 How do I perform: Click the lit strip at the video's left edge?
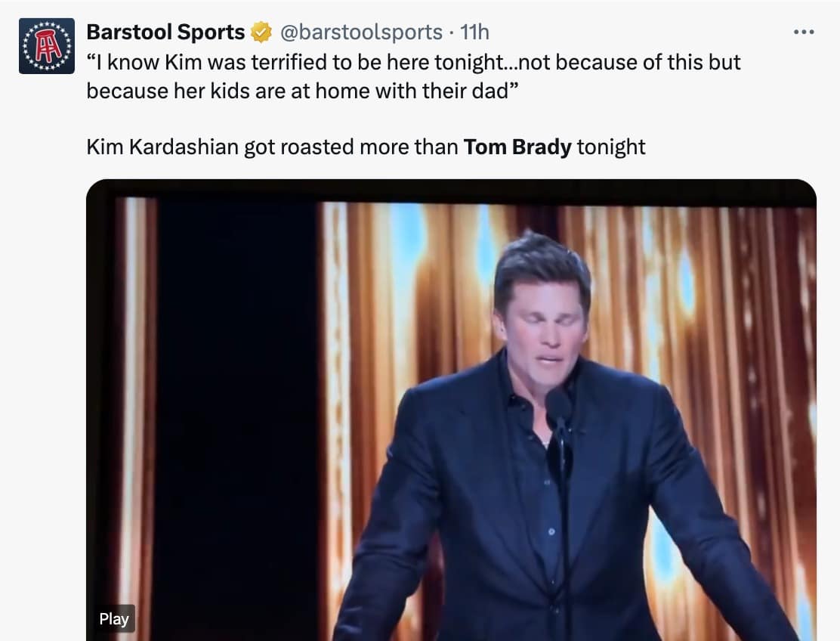point(136,378)
